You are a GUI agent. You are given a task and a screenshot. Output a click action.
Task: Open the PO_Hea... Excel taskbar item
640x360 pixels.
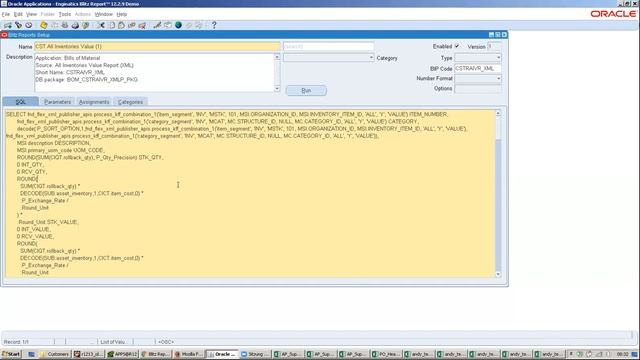(x=386, y=354)
